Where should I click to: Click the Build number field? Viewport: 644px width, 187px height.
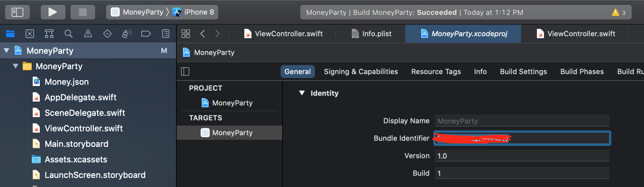coord(522,173)
